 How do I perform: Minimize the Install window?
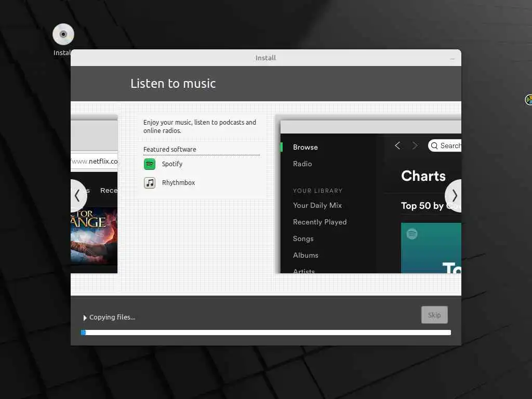(x=452, y=59)
